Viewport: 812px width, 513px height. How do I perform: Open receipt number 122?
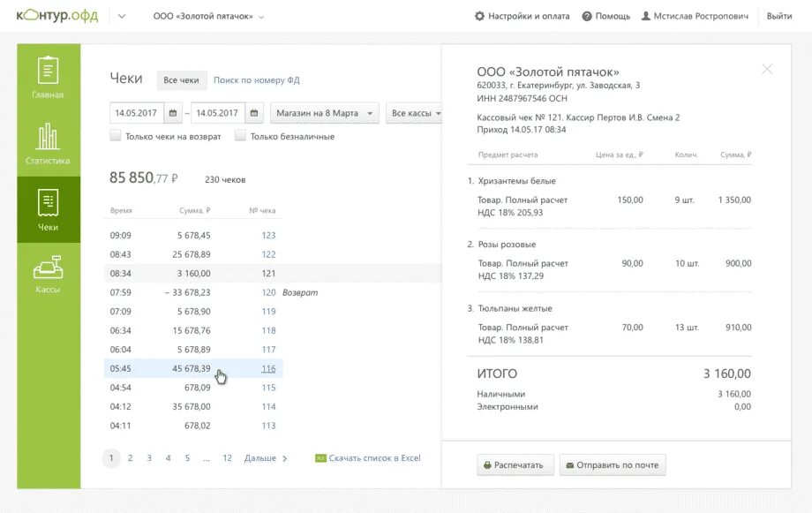269,254
